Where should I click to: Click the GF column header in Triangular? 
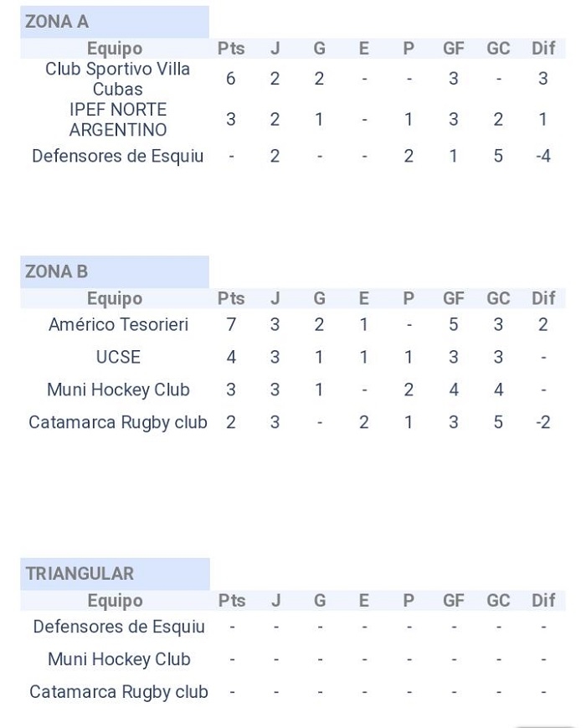click(x=454, y=601)
